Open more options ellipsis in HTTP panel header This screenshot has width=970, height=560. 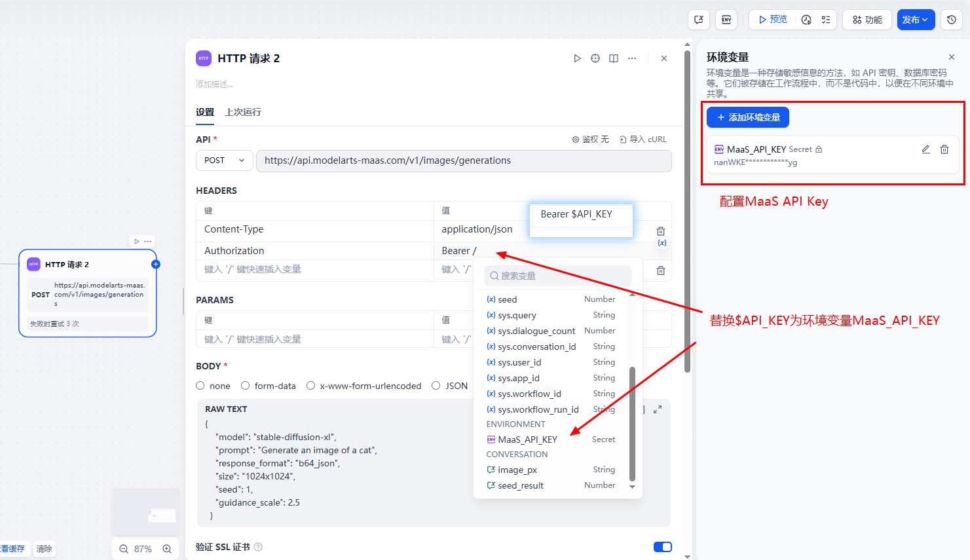[632, 58]
